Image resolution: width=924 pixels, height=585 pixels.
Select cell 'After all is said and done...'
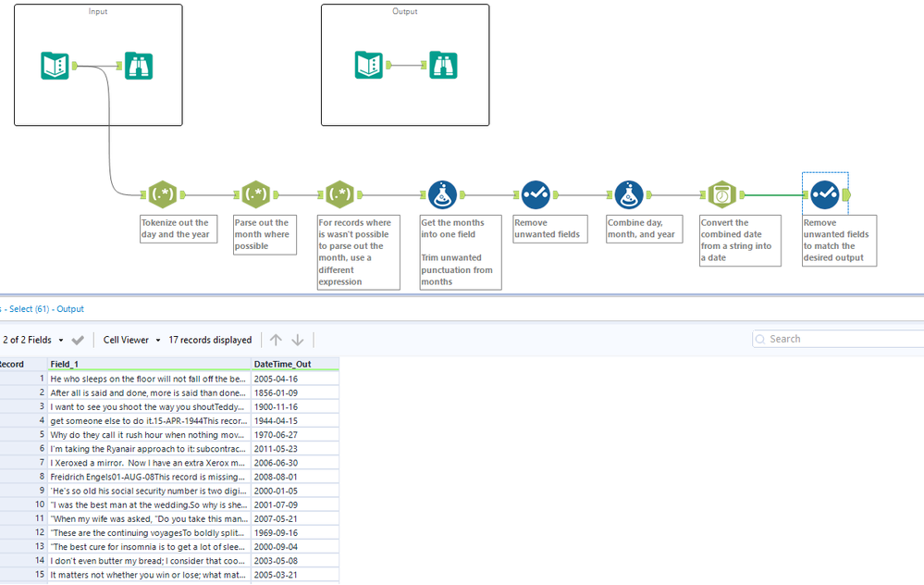[x=149, y=392]
